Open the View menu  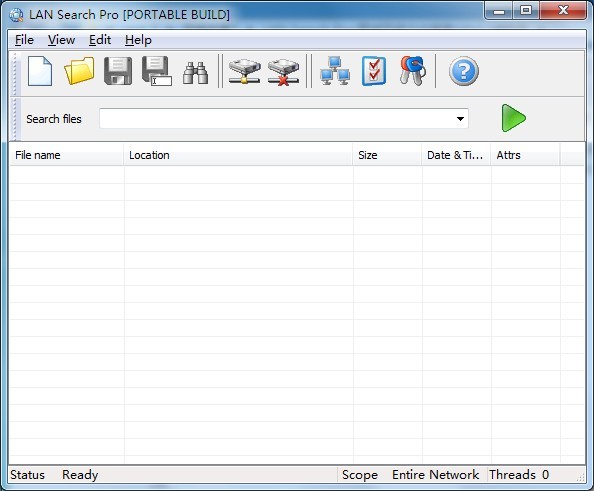pyautogui.click(x=61, y=40)
